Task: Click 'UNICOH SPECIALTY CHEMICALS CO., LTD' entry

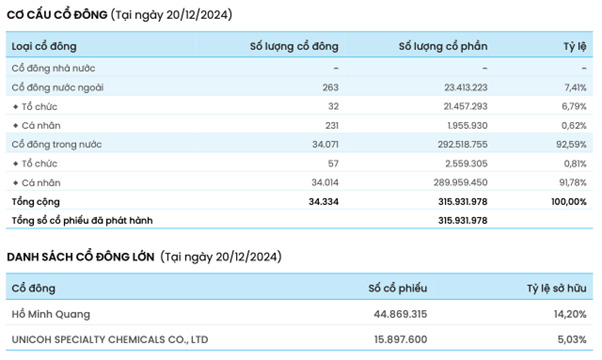Action: coord(110,340)
